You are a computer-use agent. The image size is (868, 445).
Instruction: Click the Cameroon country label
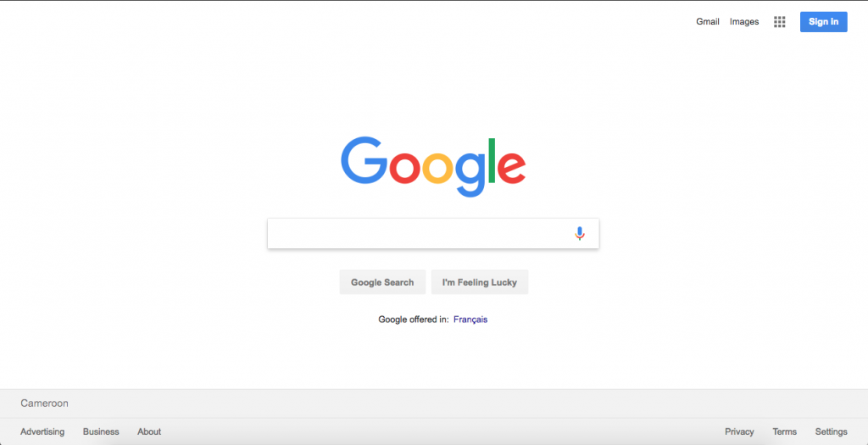pos(44,403)
